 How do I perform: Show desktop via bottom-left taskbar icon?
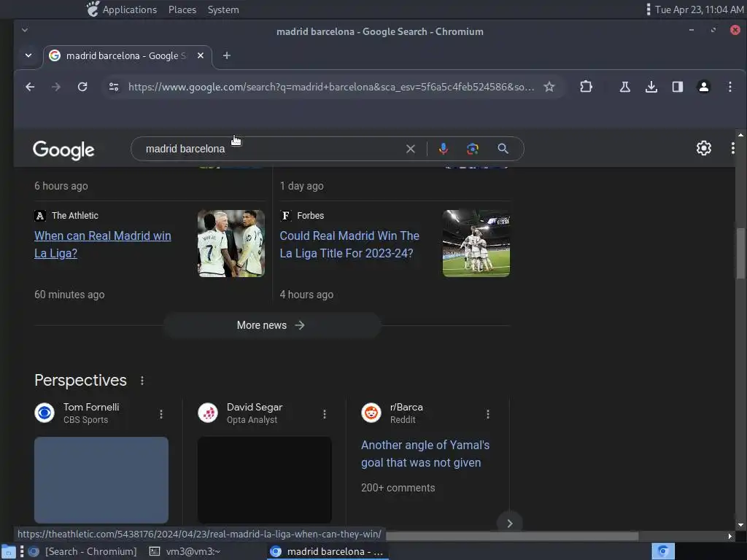[8, 551]
